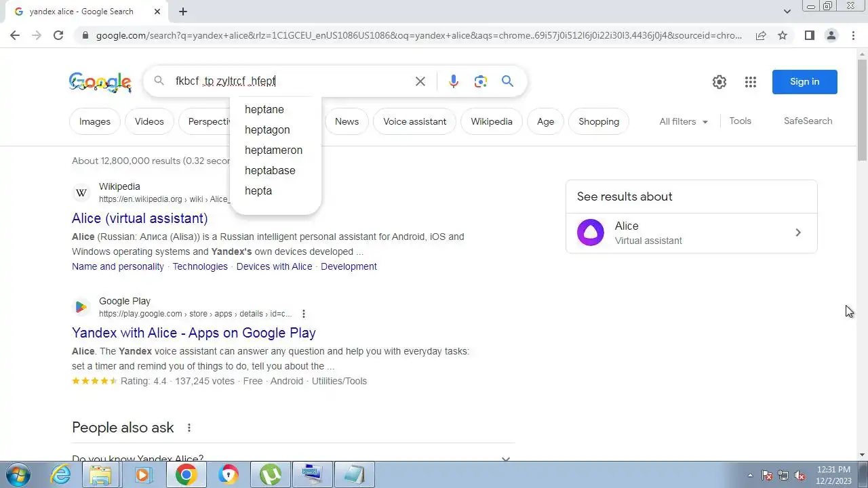Open Tools options
The height and width of the screenshot is (488, 868).
[740, 121]
